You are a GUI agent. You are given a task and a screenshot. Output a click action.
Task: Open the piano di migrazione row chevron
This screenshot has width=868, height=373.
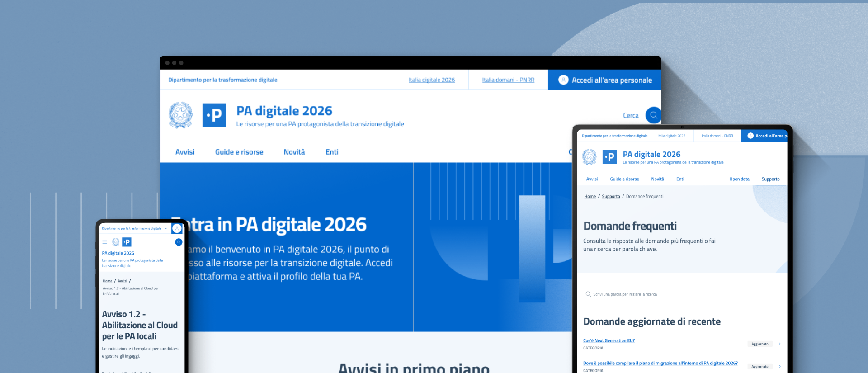click(780, 367)
